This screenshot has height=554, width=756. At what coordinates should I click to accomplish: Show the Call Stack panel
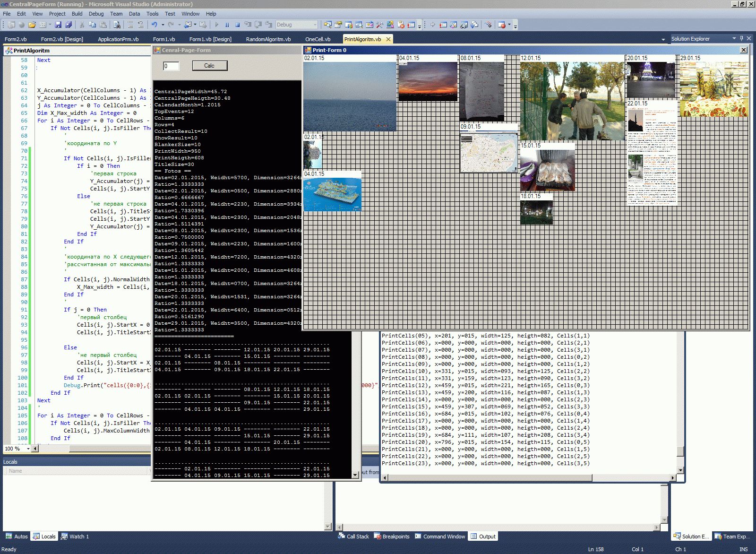tap(353, 537)
